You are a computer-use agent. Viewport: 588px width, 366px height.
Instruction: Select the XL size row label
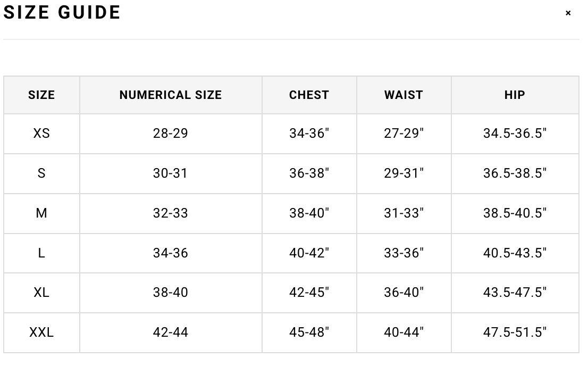pos(41,293)
